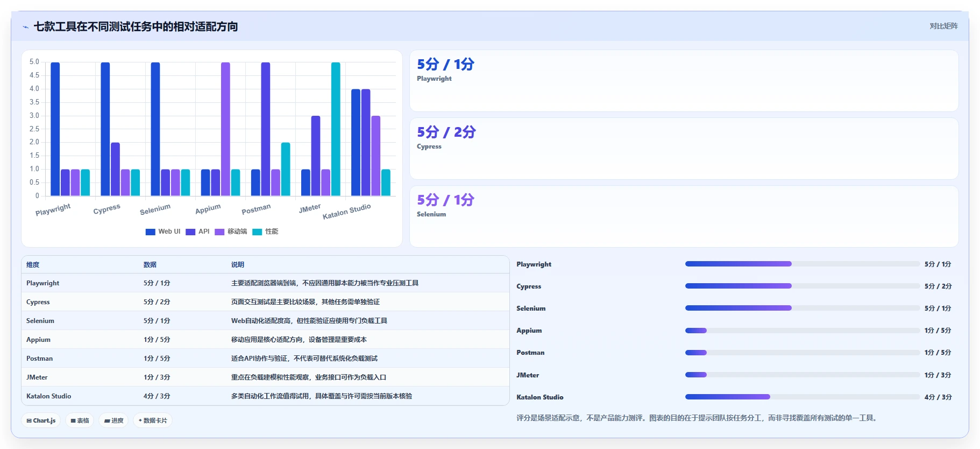
Task: Open the Cypress 5分 / 2分 data card
Action: (x=684, y=149)
